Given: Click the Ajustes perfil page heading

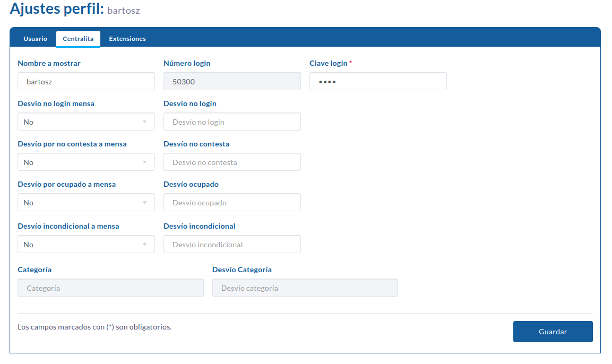Looking at the screenshot, I should (x=75, y=8).
